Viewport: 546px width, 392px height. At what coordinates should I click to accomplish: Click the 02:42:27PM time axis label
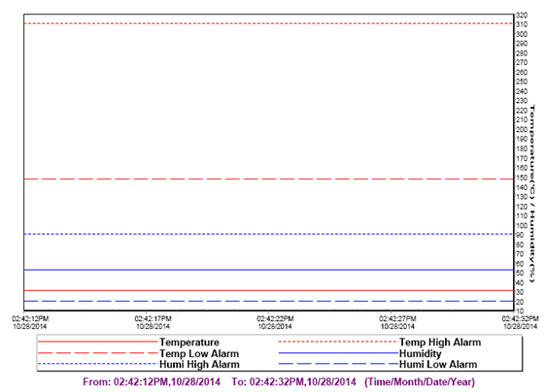[x=397, y=322]
